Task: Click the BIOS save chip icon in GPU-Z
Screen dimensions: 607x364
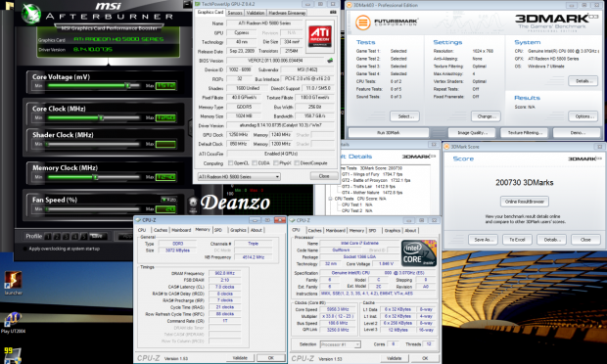Action: click(330, 61)
